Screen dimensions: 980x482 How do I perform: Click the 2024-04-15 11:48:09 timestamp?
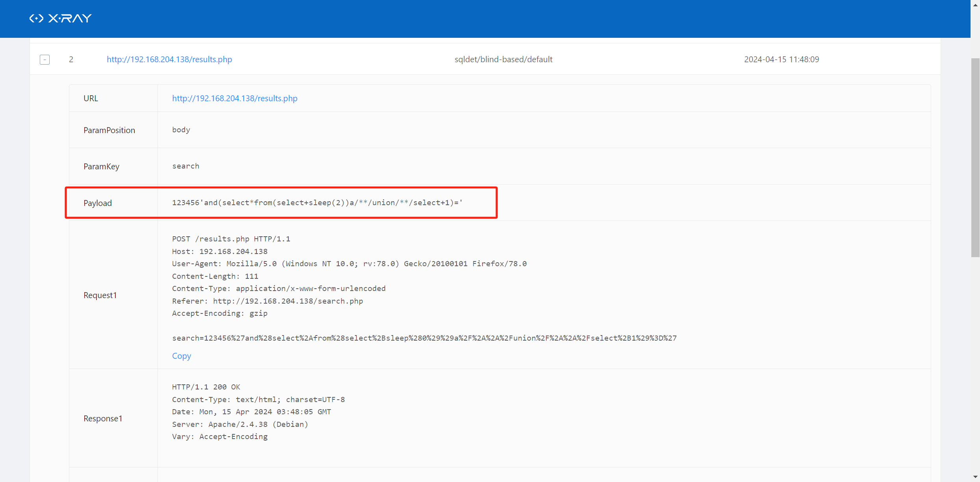pos(781,59)
